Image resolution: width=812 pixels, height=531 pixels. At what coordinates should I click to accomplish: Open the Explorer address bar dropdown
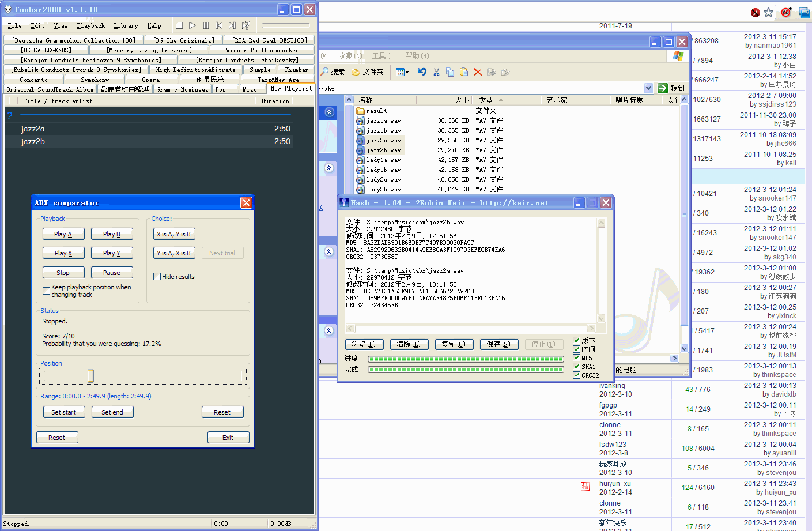(648, 88)
